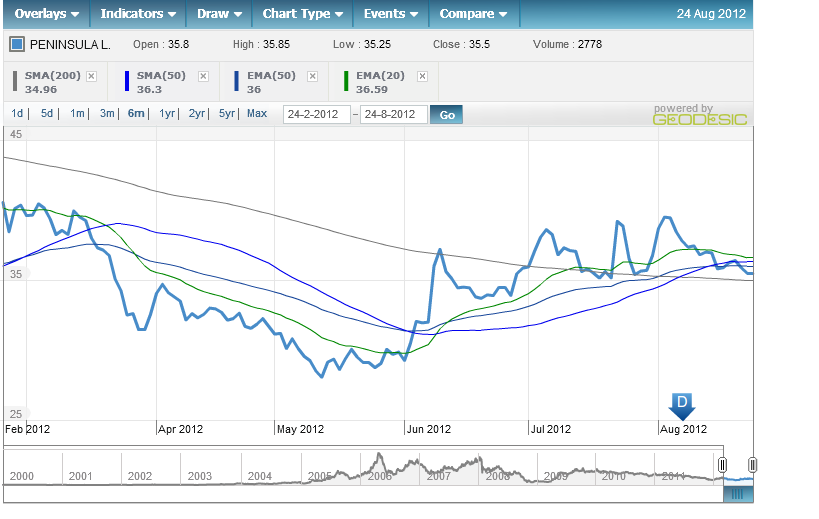The image size is (819, 519).
Task: Select the 5yr time range
Action: [x=227, y=113]
